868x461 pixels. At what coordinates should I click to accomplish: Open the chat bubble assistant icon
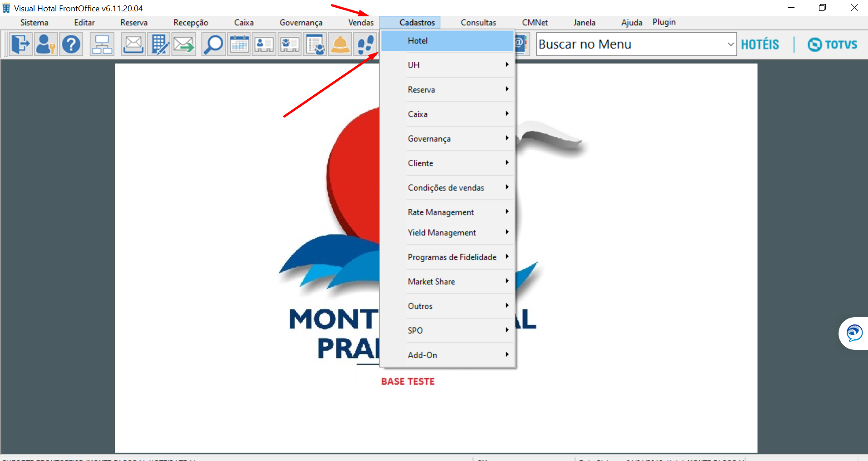pyautogui.click(x=854, y=333)
